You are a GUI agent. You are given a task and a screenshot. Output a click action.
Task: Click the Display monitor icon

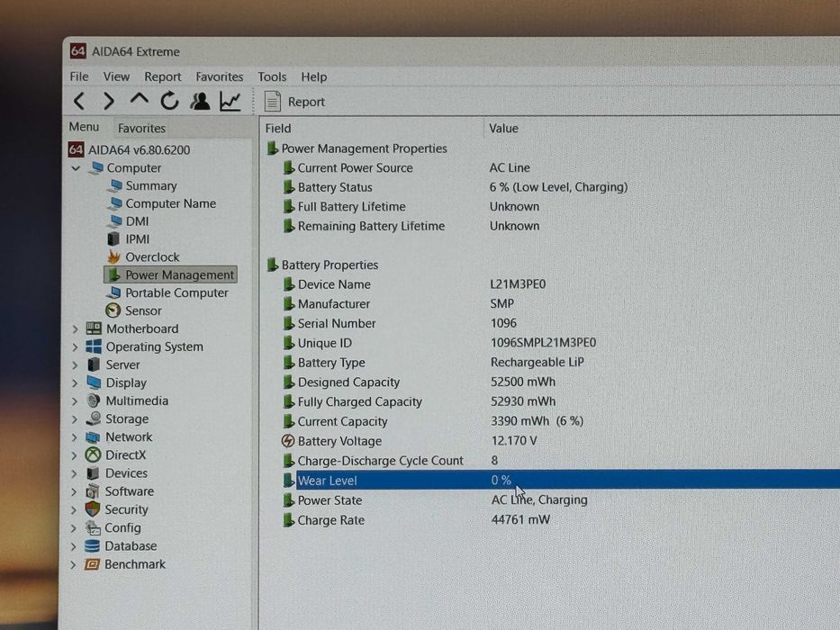pos(94,382)
